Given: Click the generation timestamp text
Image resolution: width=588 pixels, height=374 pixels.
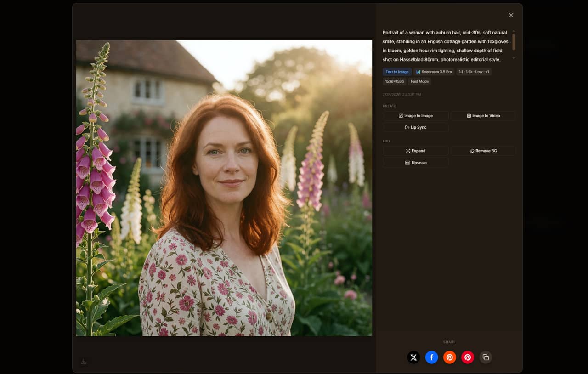Looking at the screenshot, I should 401,95.
